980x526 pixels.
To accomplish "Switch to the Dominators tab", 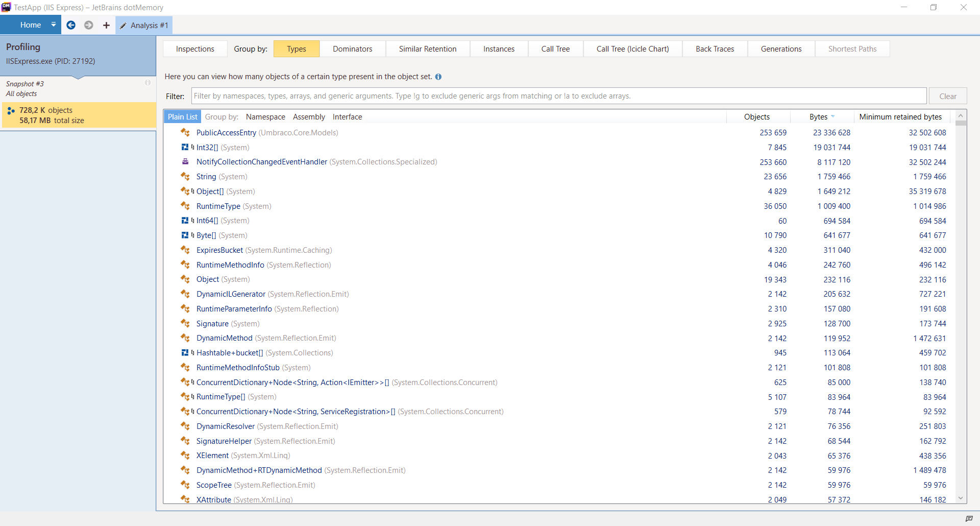I will (353, 49).
